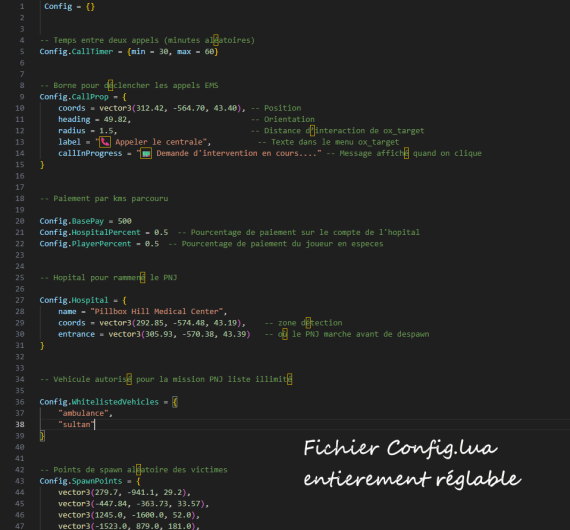Click "vector3(-447.84, -363.73, 33.57)" spawn point

[x=131, y=503]
